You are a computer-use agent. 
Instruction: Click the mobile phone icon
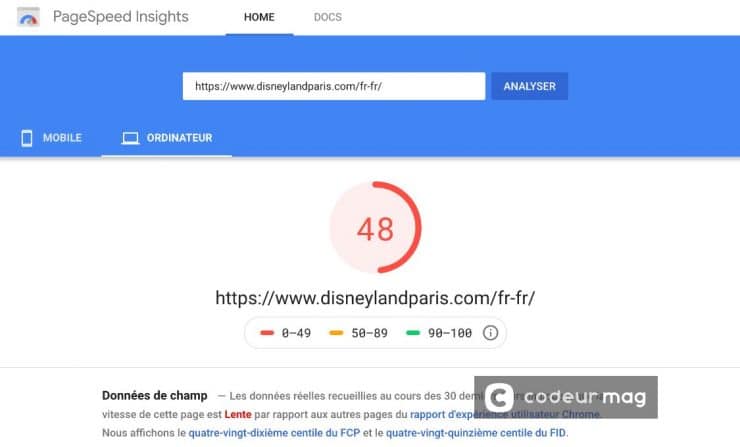(x=27, y=138)
